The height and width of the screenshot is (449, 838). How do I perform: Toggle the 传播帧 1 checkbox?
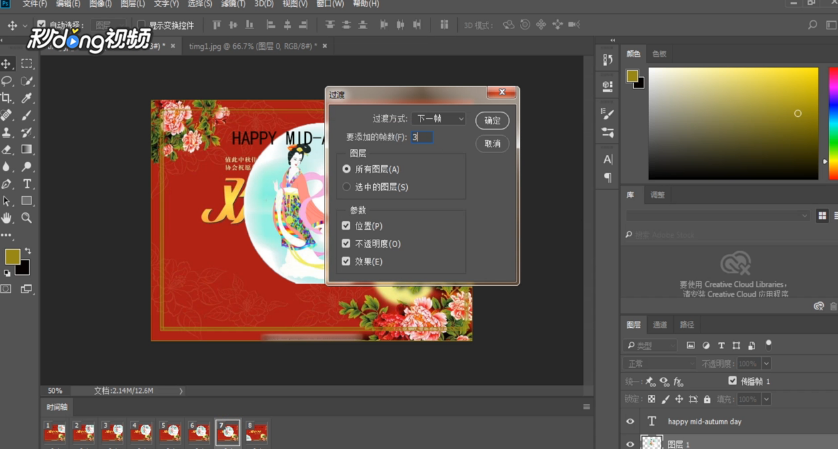[732, 381]
